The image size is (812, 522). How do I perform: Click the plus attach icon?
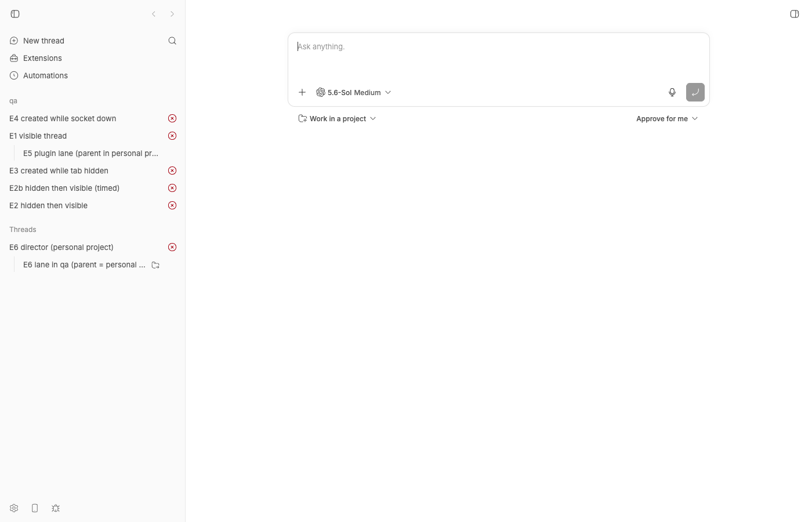[302, 92]
